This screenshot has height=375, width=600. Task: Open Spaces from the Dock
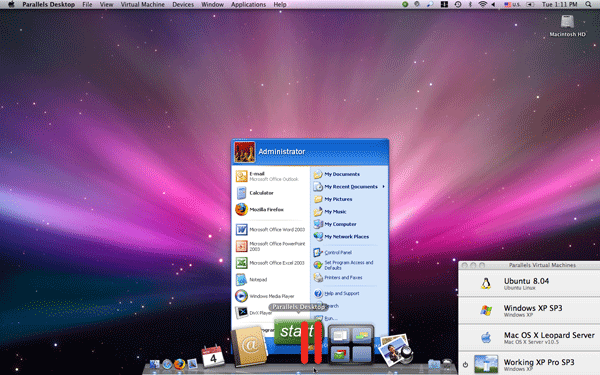[x=351, y=344]
